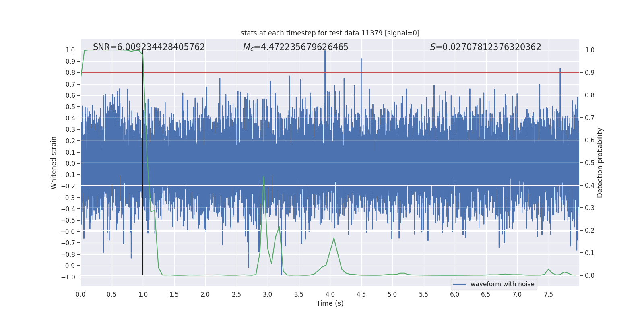
Task: Click the −0.9 tick on the whitened strain axis
Action: coord(68,266)
